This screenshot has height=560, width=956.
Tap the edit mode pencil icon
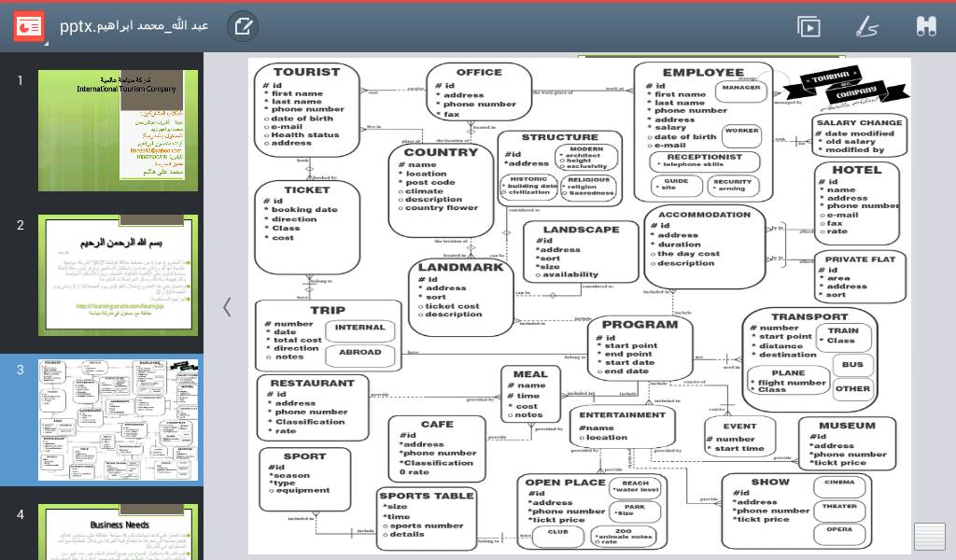[243, 26]
